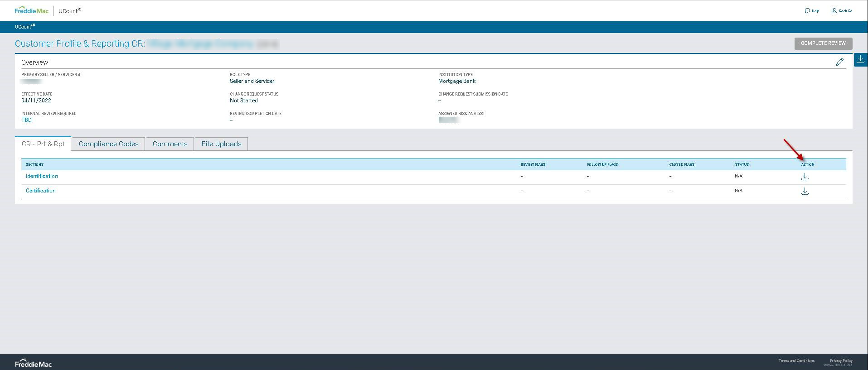Switch to the Compliance Codes tab

click(108, 144)
